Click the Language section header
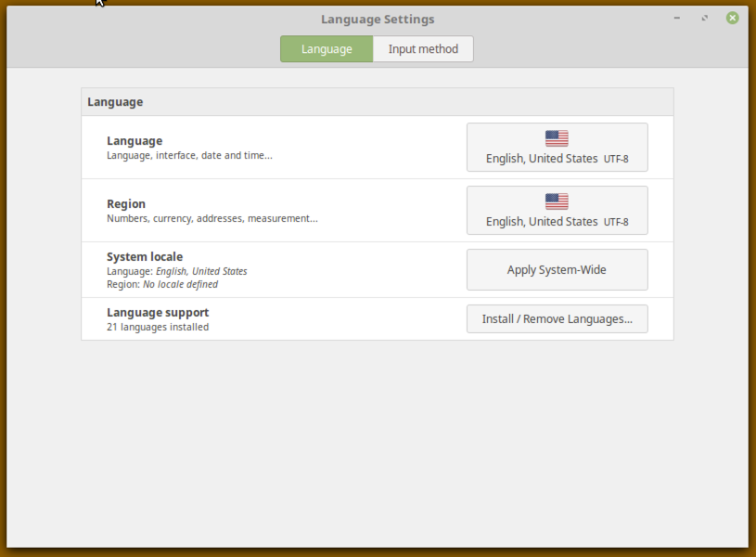 115,102
